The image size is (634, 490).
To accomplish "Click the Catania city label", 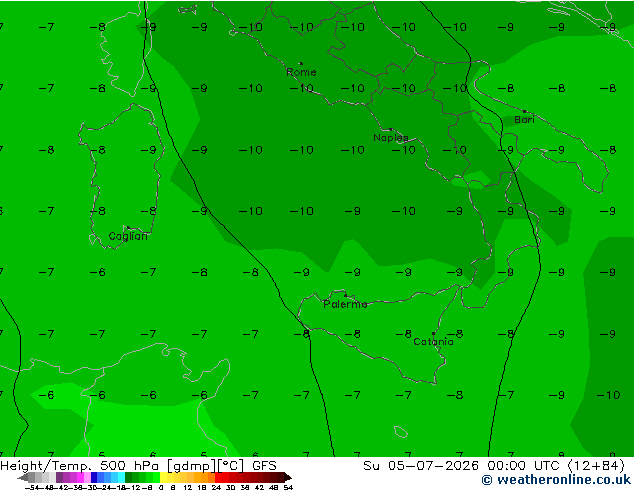I will [433, 342].
